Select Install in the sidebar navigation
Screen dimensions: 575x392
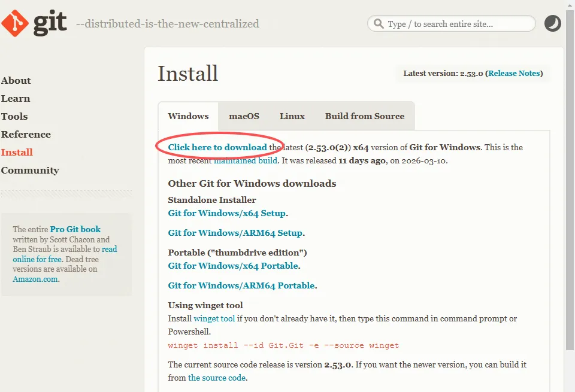click(x=17, y=153)
